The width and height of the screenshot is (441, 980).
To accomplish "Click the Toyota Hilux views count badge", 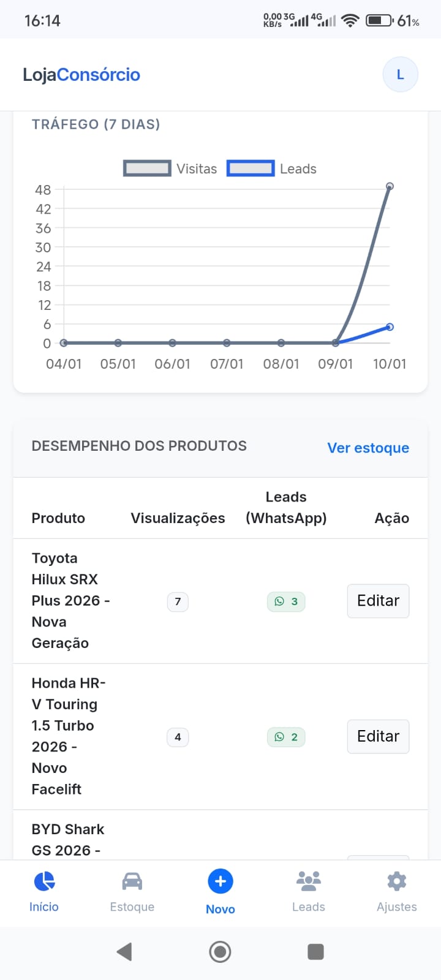I will (x=178, y=601).
